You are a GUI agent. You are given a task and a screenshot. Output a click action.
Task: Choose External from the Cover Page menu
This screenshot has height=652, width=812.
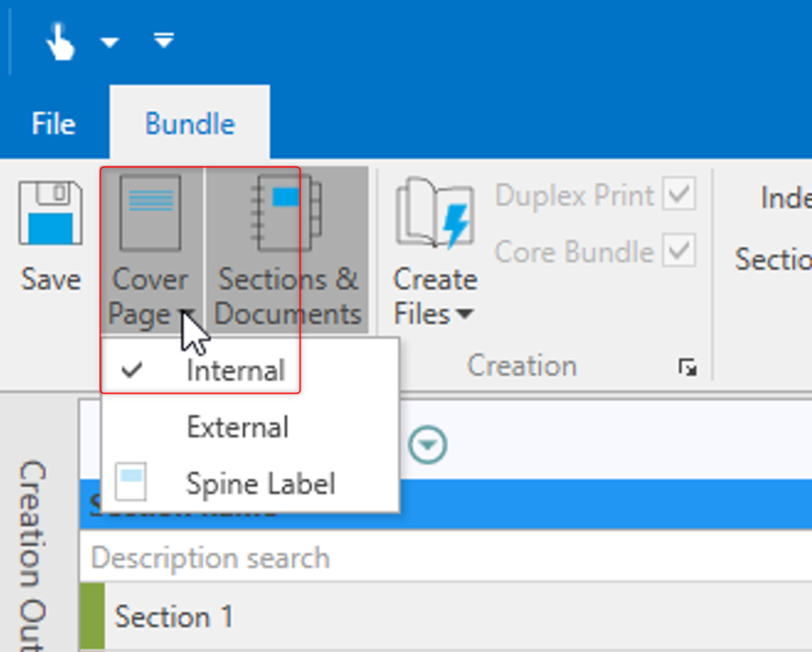pos(237,427)
